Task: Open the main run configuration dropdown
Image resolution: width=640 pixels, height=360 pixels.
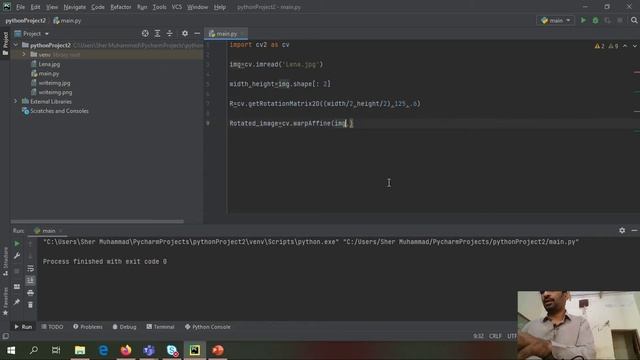Action: pos(555,20)
